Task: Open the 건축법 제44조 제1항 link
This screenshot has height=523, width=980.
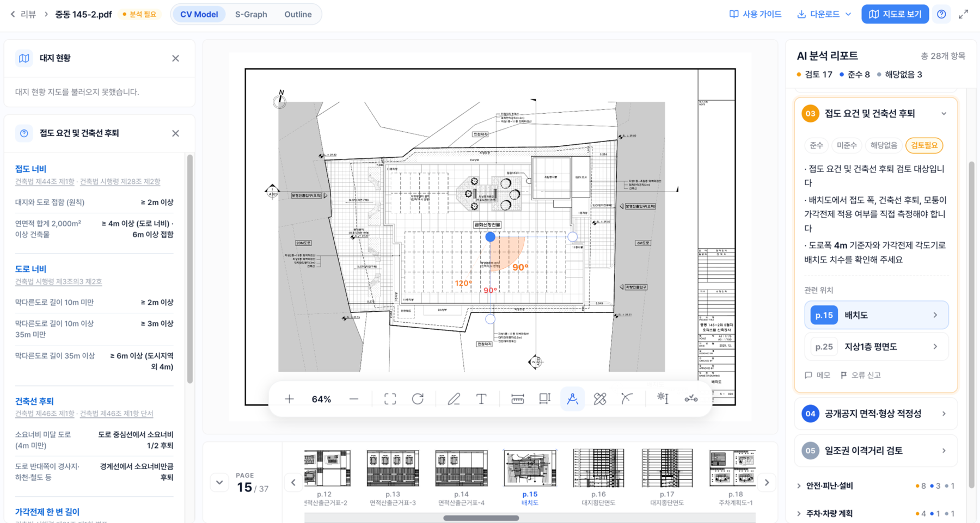Action: pyautogui.click(x=45, y=182)
